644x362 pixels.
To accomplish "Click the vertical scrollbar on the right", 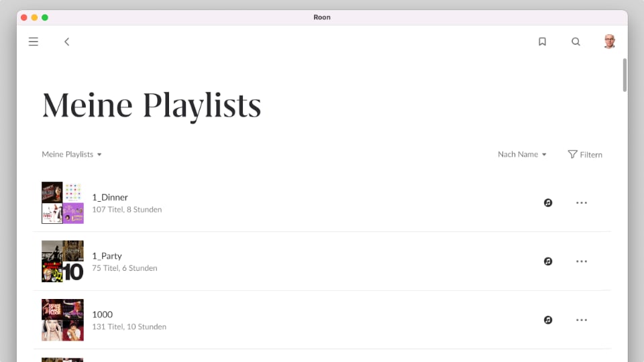I will 625,75.
